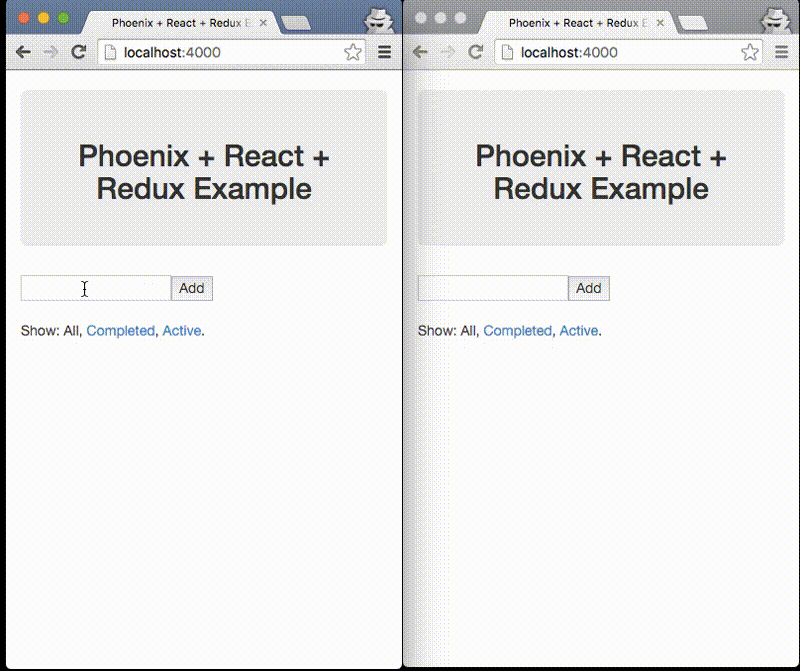Open a new tab in right window

693,23
